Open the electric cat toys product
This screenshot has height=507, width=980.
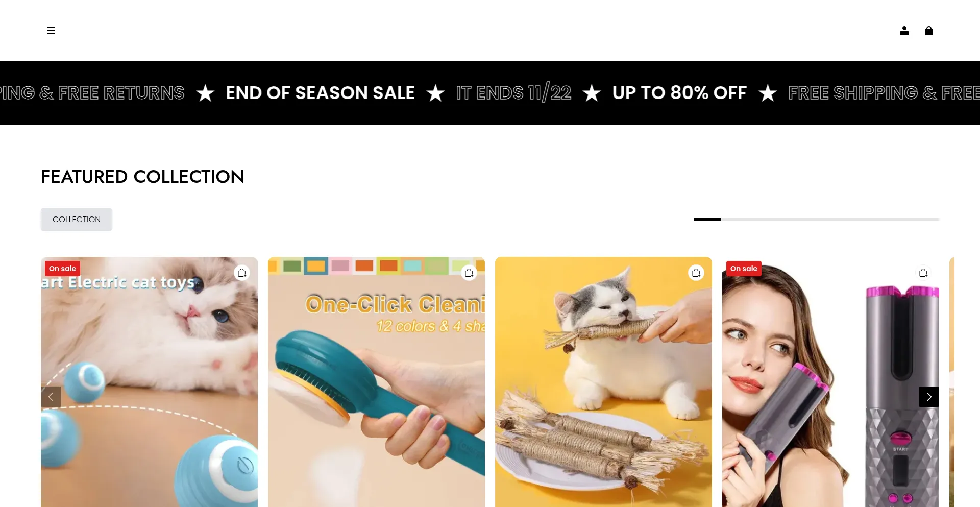(x=149, y=382)
